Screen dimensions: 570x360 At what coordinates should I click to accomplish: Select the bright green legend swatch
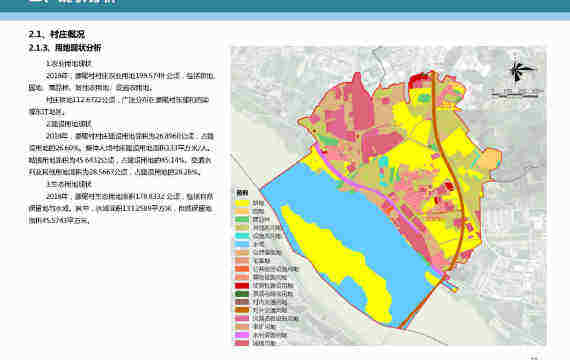click(x=242, y=220)
